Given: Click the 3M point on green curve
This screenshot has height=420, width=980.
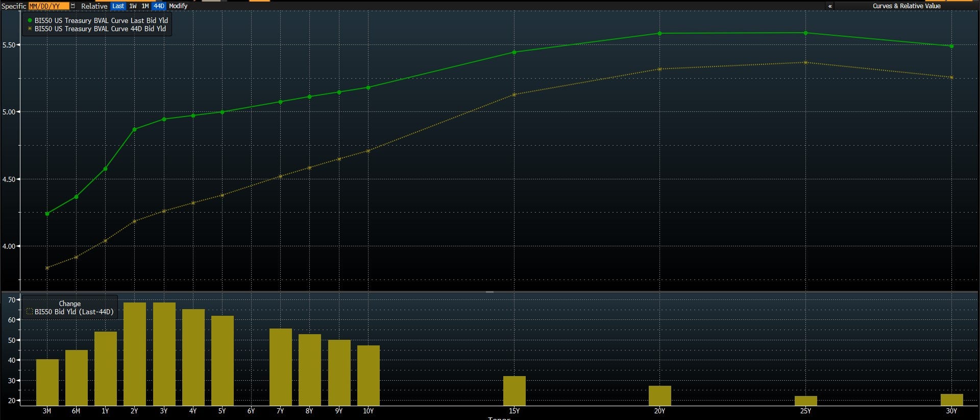Looking at the screenshot, I should (x=47, y=214).
